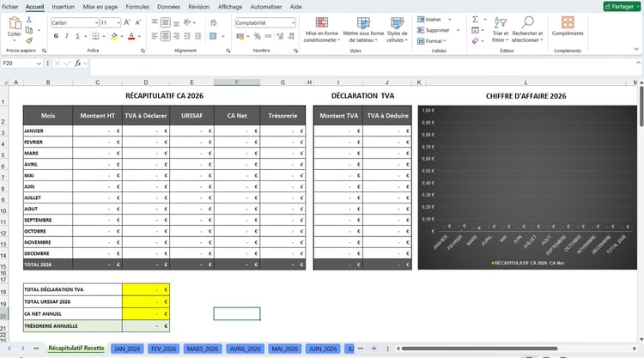Click the insert function fx icon
The width and height of the screenshot is (644, 358).
pyautogui.click(x=77, y=64)
